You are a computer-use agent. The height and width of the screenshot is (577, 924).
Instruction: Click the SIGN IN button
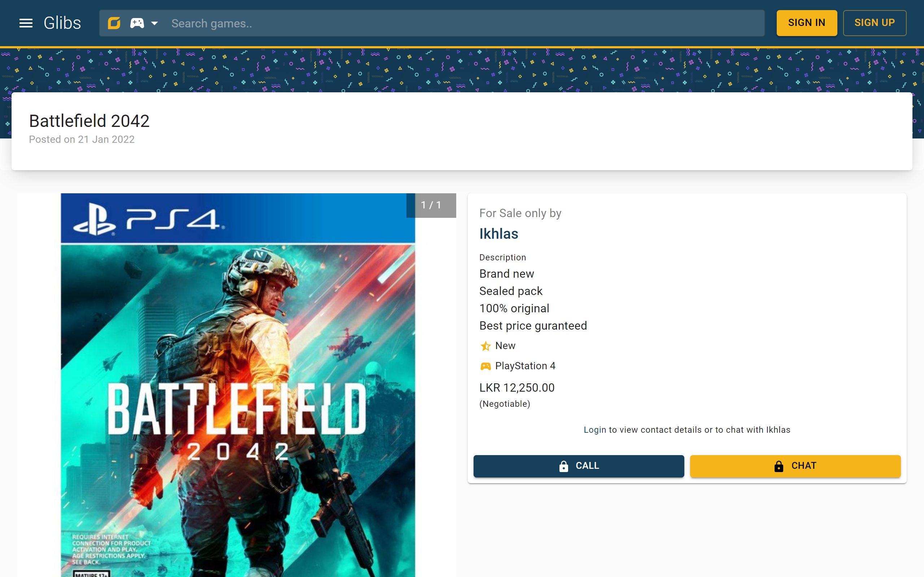tap(806, 23)
